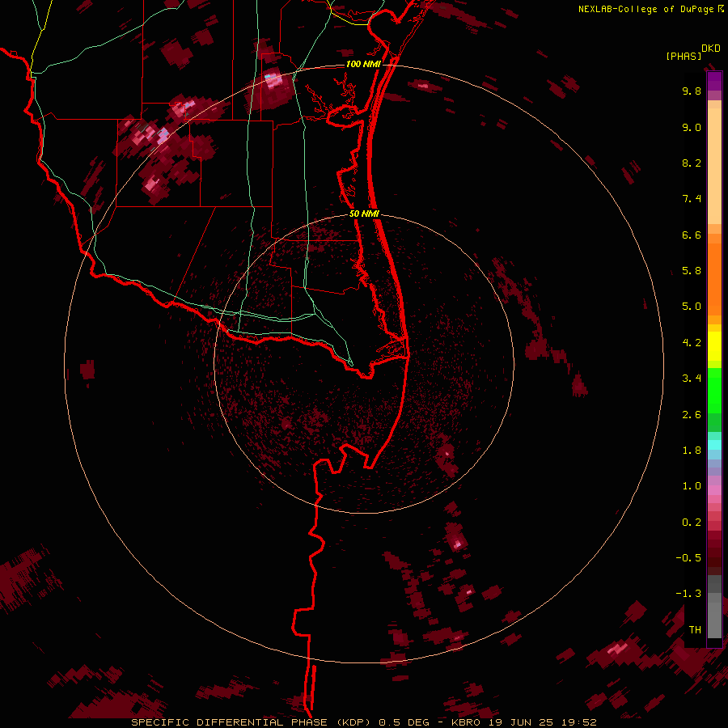Click the [PHAS] legend unit label
This screenshot has height=728, width=728.
point(684,57)
